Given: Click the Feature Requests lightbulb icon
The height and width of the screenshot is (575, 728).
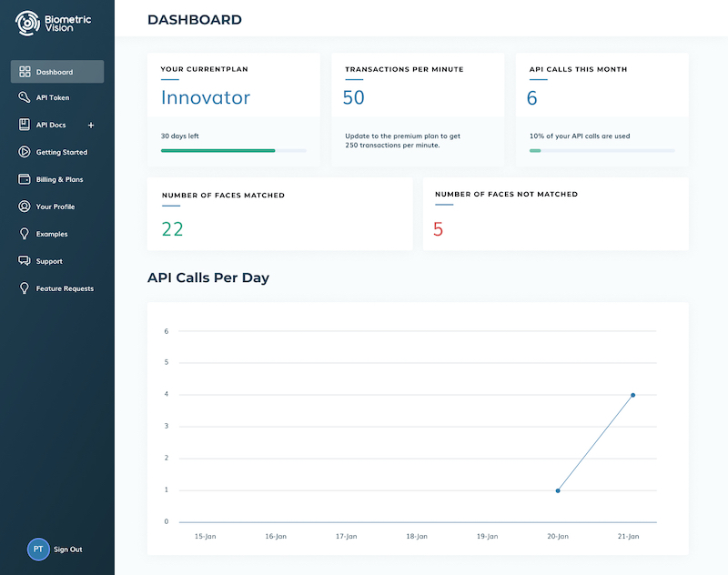Looking at the screenshot, I should tap(25, 288).
